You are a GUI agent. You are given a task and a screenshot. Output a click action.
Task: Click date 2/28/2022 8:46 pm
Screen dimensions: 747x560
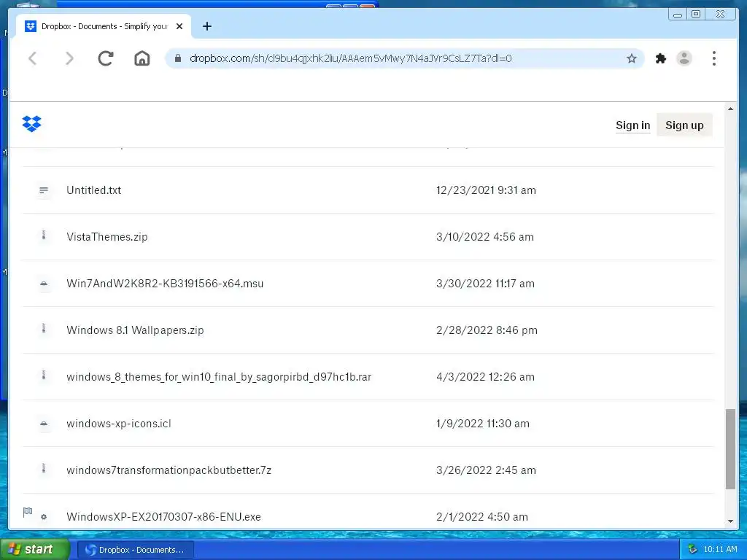[x=487, y=330]
